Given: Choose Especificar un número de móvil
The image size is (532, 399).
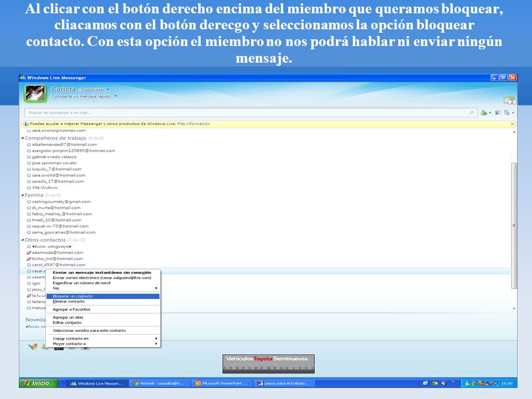Looking at the screenshot, I should pos(103,283).
